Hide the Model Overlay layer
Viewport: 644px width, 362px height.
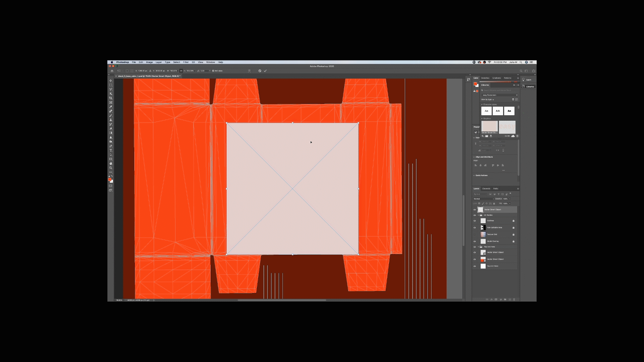(x=475, y=241)
